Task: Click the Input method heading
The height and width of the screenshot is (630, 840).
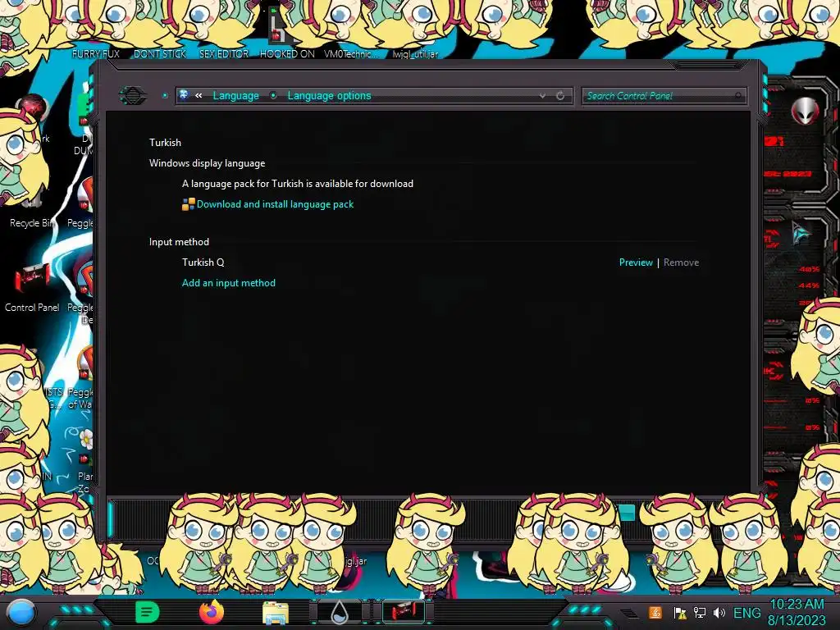Action: (x=179, y=242)
